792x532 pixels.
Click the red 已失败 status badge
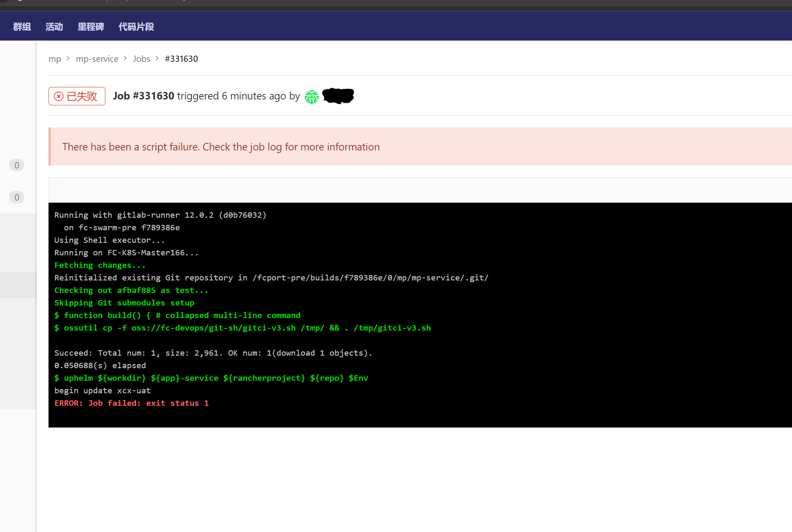click(x=77, y=96)
